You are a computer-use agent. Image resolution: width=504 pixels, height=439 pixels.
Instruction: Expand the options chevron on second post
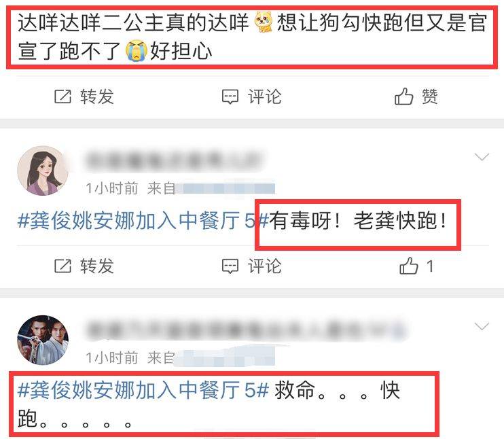(x=482, y=157)
